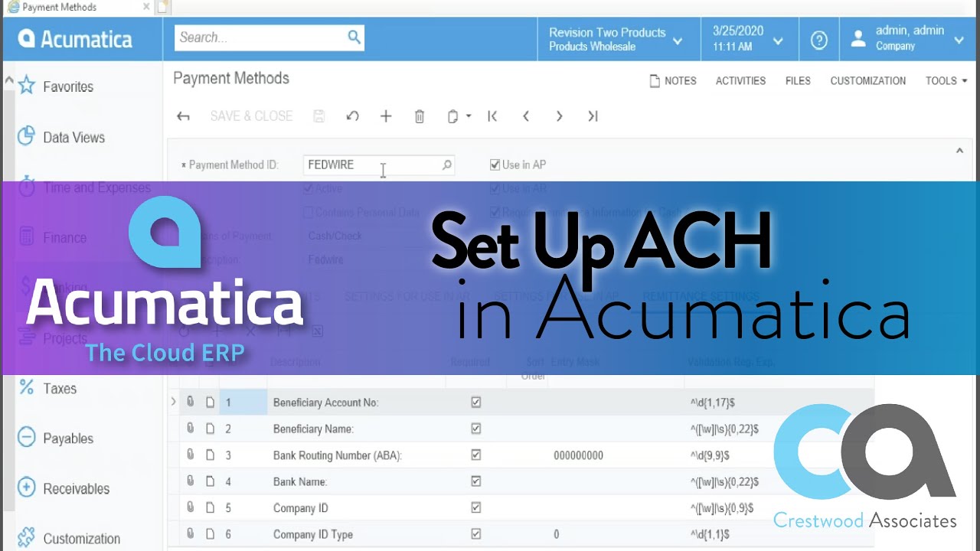Add new record with plus icon
980x551 pixels.
click(x=386, y=116)
